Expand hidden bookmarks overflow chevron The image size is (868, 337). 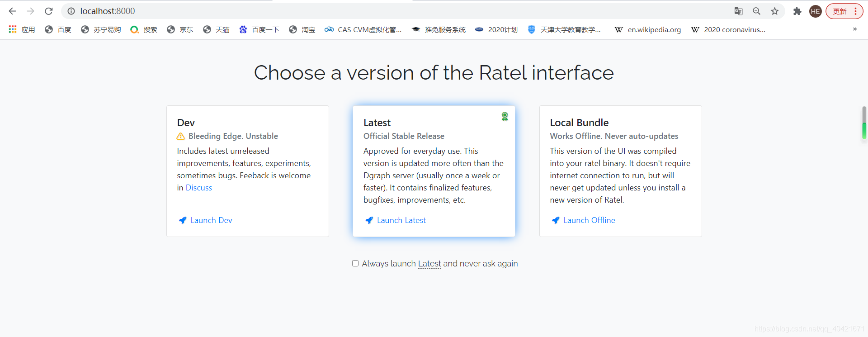pyautogui.click(x=854, y=29)
